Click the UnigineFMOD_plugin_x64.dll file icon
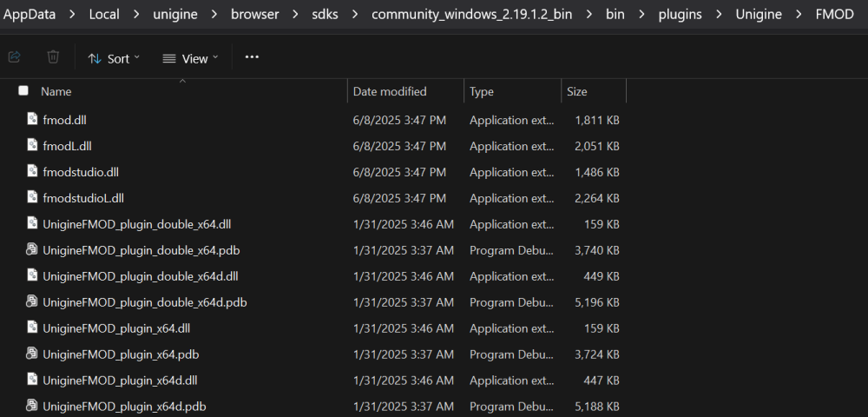 tap(32, 328)
